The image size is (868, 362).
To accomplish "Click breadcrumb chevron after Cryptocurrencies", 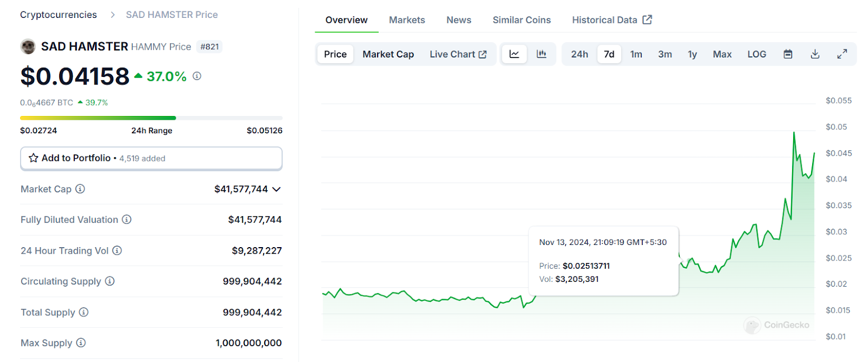I will coord(112,15).
